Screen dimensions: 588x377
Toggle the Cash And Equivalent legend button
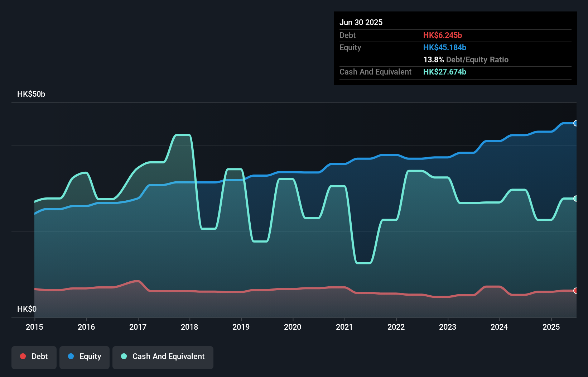pos(163,357)
